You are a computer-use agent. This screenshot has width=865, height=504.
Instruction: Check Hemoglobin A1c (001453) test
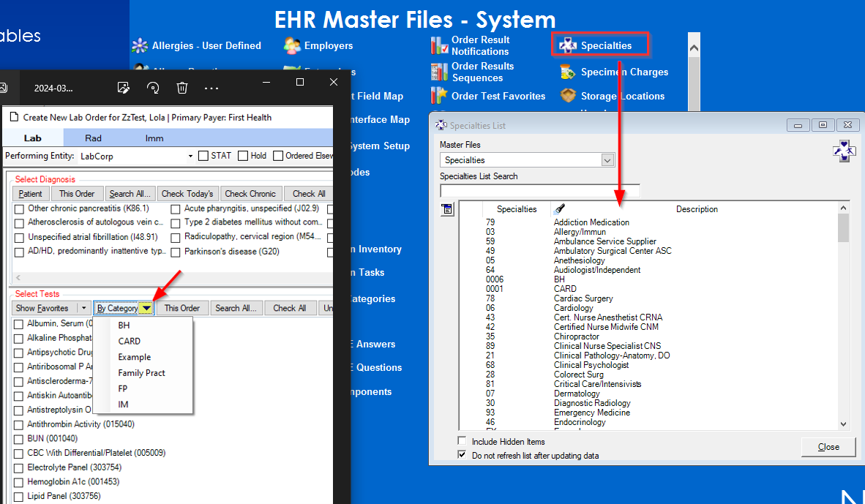tap(18, 482)
